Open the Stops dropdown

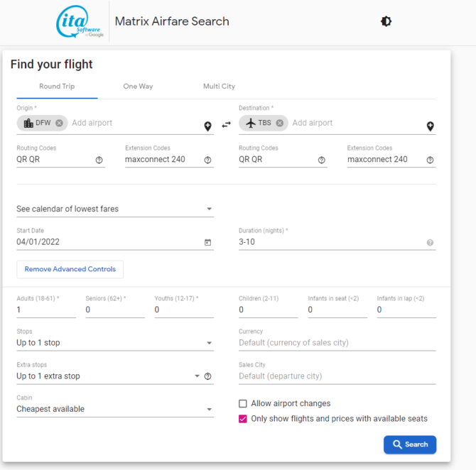115,343
